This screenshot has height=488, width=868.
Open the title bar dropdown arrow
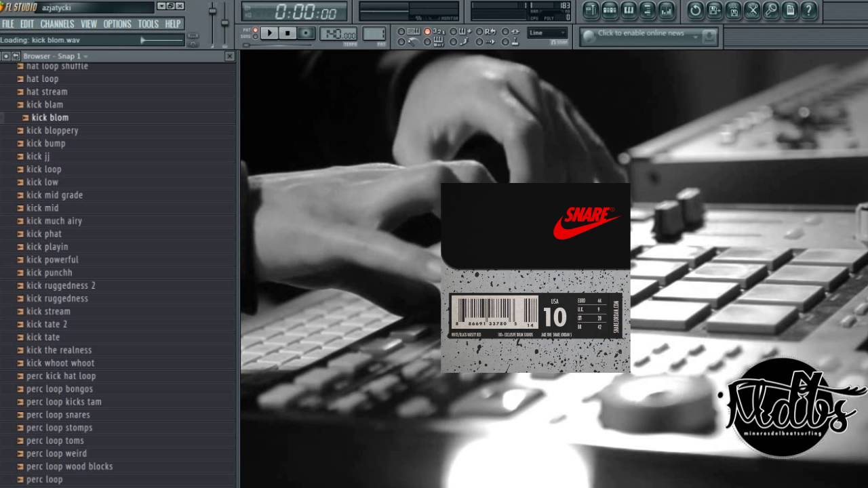click(x=161, y=6)
